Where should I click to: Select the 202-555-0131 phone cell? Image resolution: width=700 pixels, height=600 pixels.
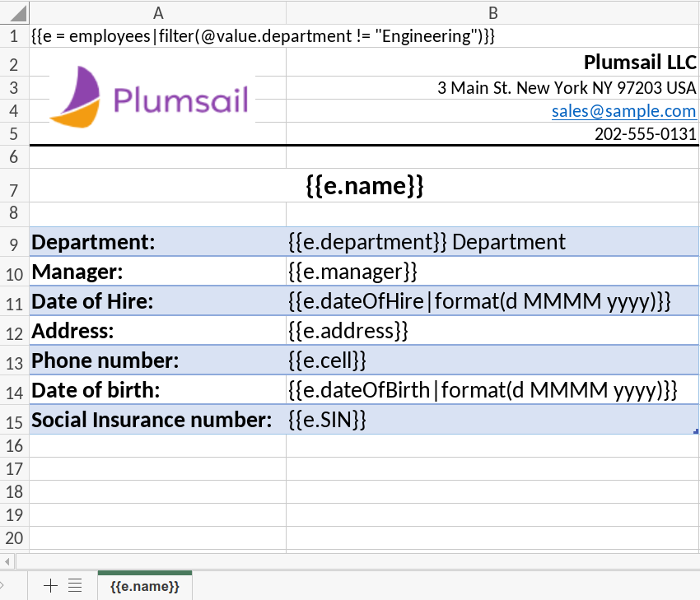pyautogui.click(x=492, y=134)
